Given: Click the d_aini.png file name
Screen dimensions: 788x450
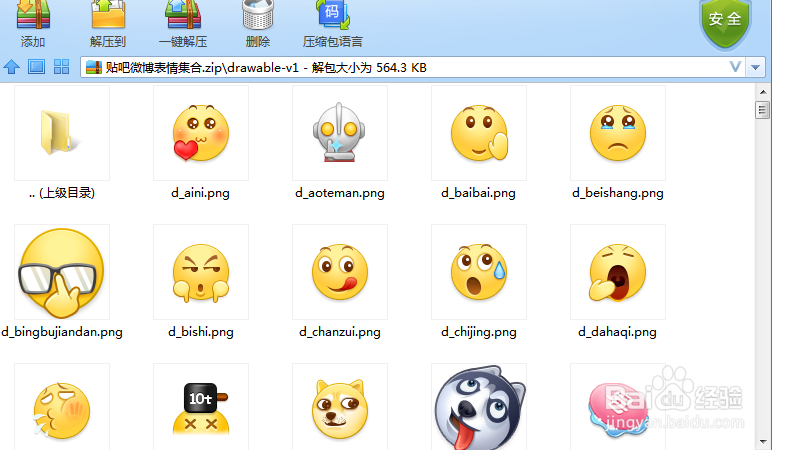Looking at the screenshot, I should (201, 193).
